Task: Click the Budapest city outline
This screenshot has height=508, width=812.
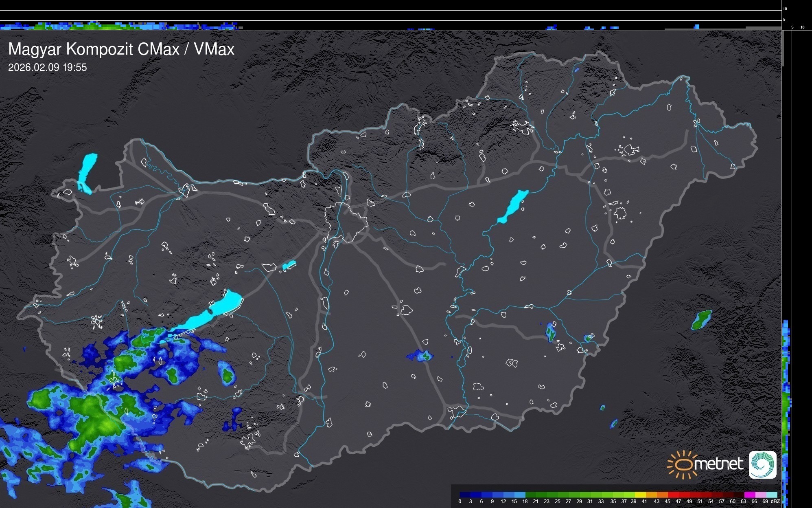Action: point(346,223)
